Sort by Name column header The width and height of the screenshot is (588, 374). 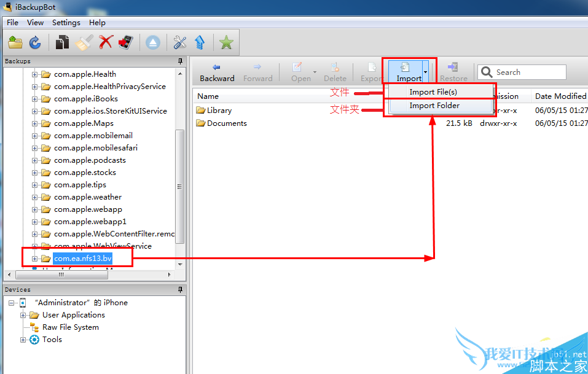tap(208, 96)
